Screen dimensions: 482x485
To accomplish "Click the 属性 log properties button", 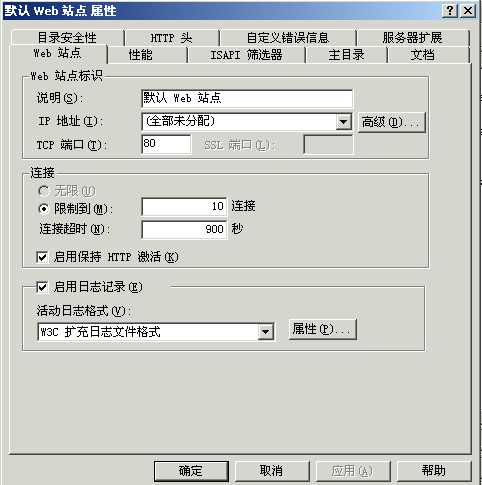I will (x=323, y=330).
